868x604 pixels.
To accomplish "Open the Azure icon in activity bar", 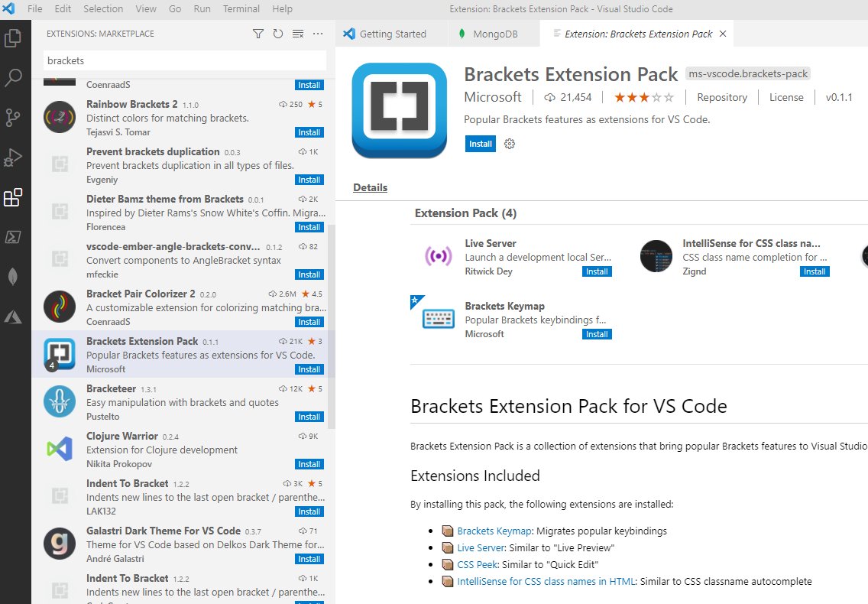I will point(13,317).
